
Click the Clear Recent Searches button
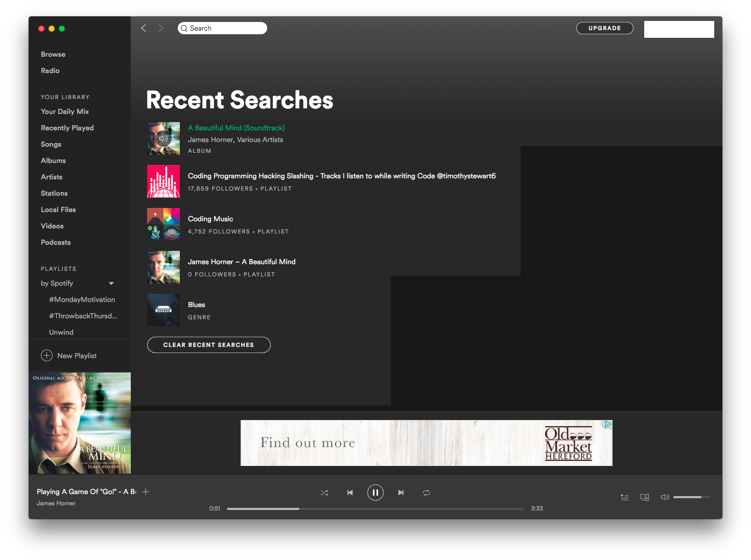coord(208,344)
